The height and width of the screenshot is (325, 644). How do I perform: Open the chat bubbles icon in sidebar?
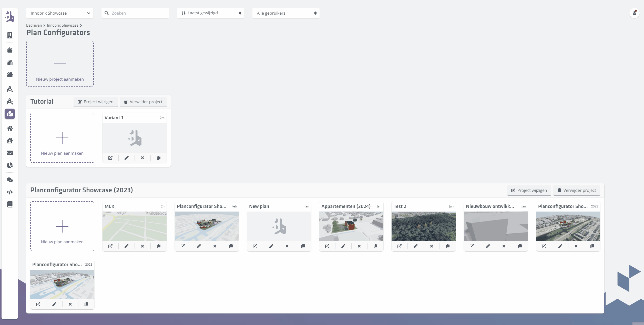(9, 180)
